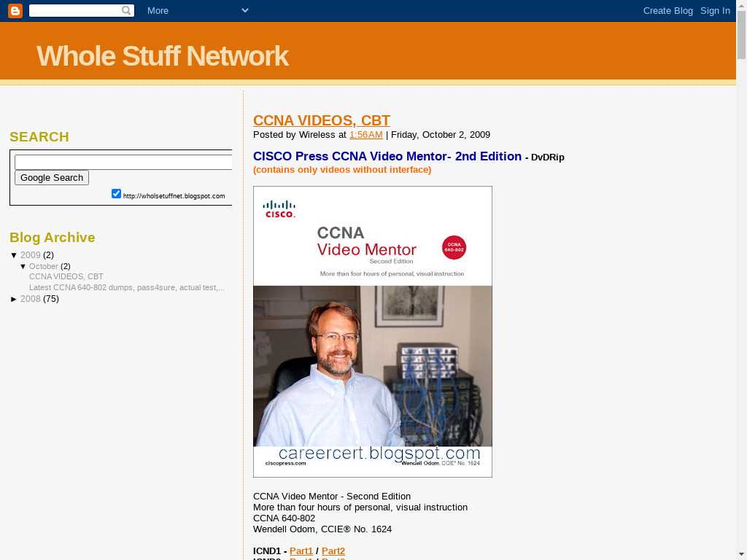Collapse the October archive triangle

tap(23, 266)
